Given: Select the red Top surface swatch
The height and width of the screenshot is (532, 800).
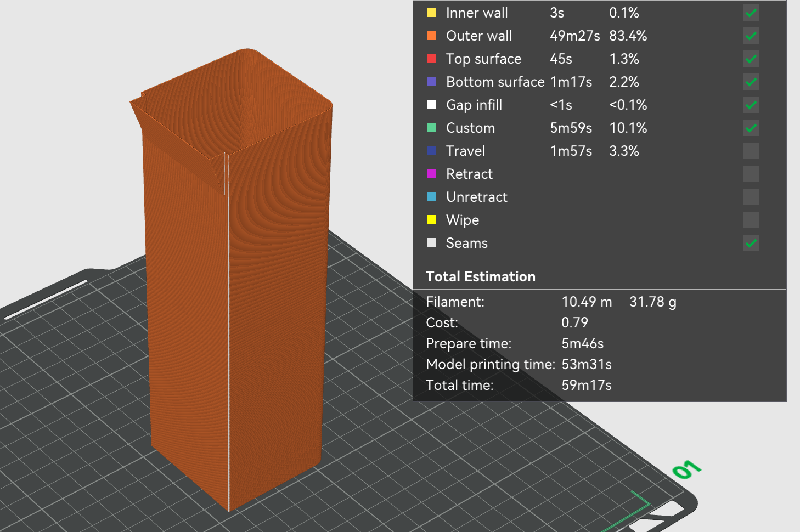Looking at the screenshot, I should (x=432, y=59).
